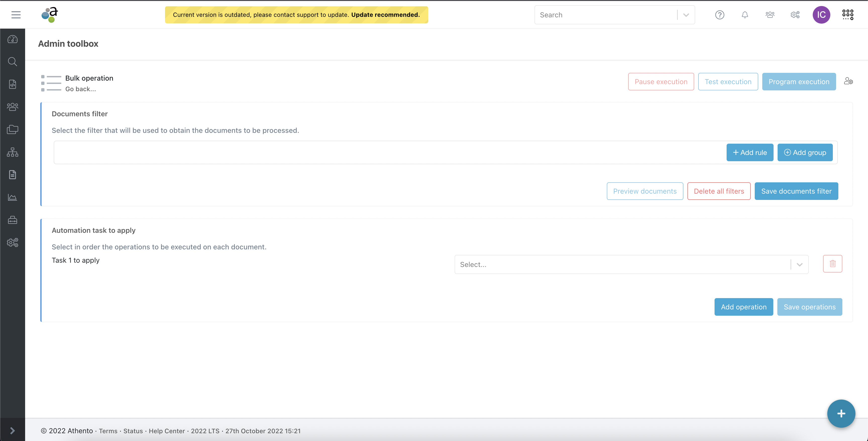
Task: Open the help question mark icon
Action: click(x=719, y=15)
